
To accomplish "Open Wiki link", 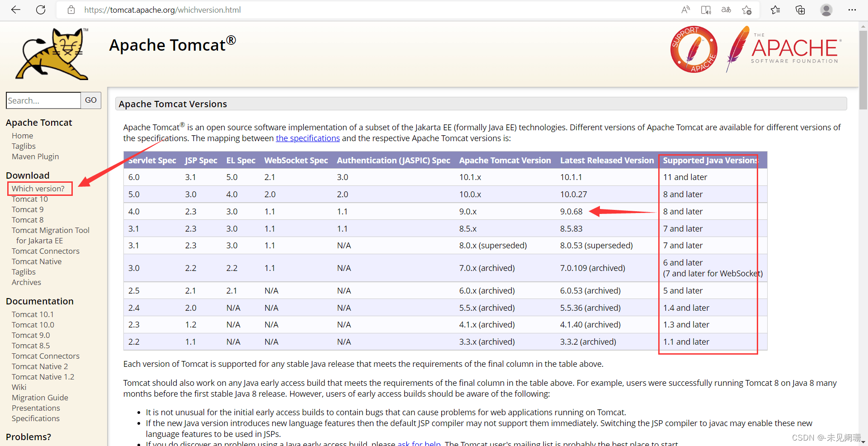I will (x=19, y=387).
